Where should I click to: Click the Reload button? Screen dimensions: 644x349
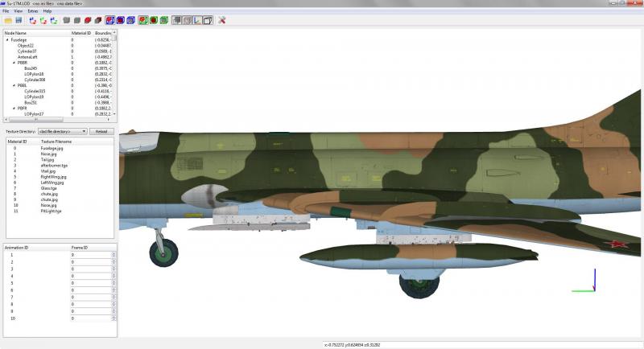[x=101, y=131]
